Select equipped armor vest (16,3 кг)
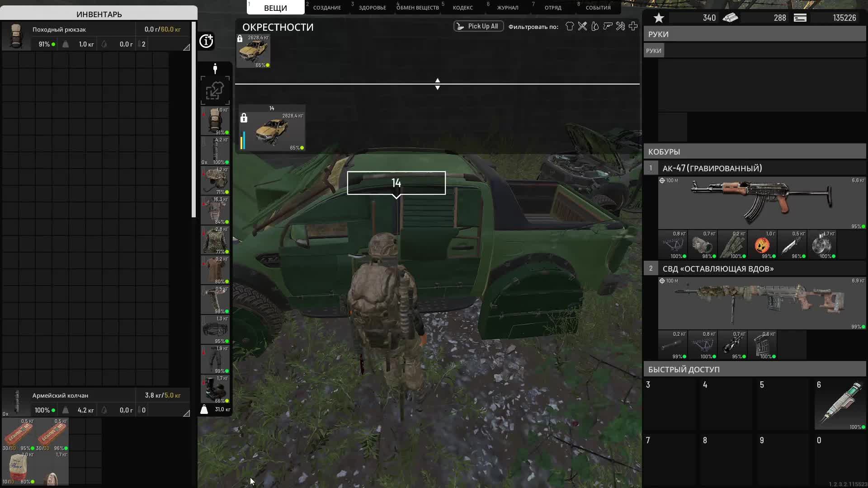This screenshot has width=868, height=488. click(x=215, y=211)
